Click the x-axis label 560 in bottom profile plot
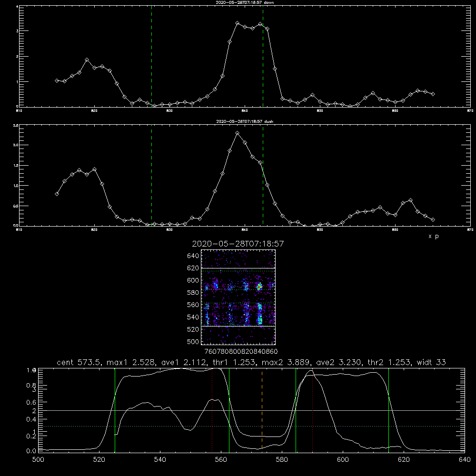 click(x=221, y=460)
